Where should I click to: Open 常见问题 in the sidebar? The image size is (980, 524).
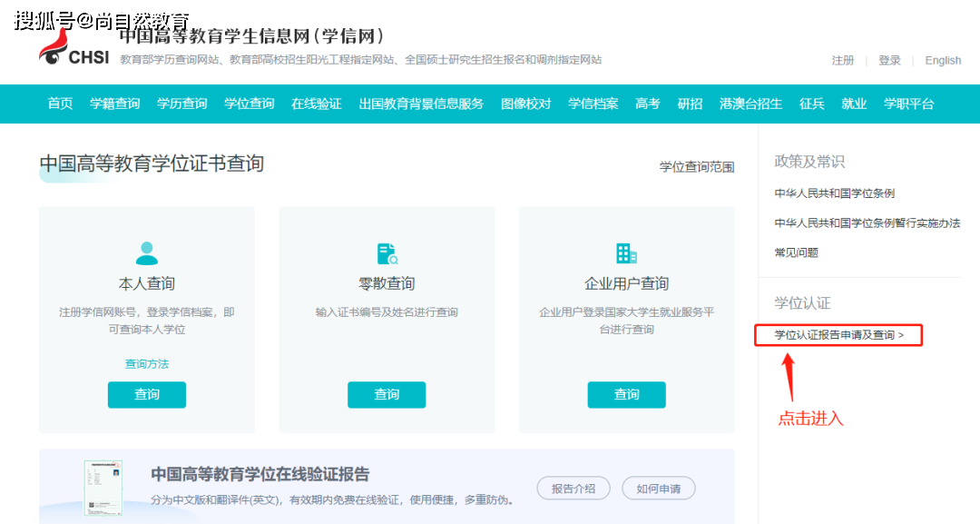pyautogui.click(x=796, y=252)
